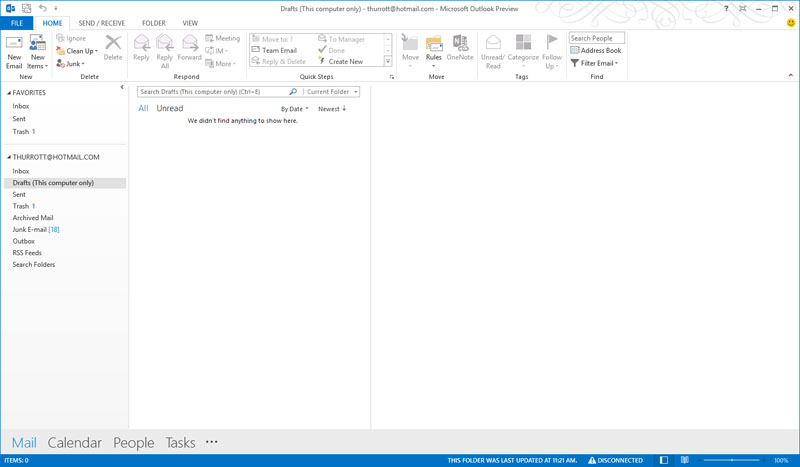Click Create New quick step
Viewport: 800px width, 467px height.
tap(341, 61)
